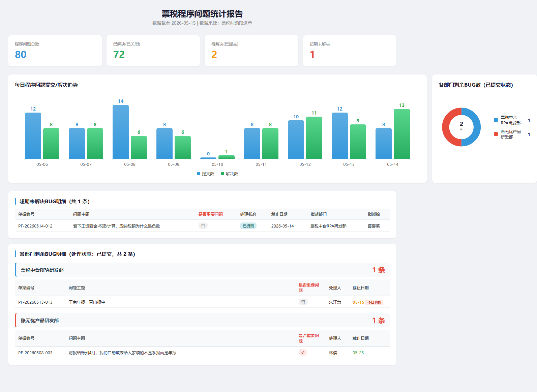Click the blue 提交数 bar for 05-08 (14)
The width and height of the screenshot is (537, 392).
pos(121,132)
